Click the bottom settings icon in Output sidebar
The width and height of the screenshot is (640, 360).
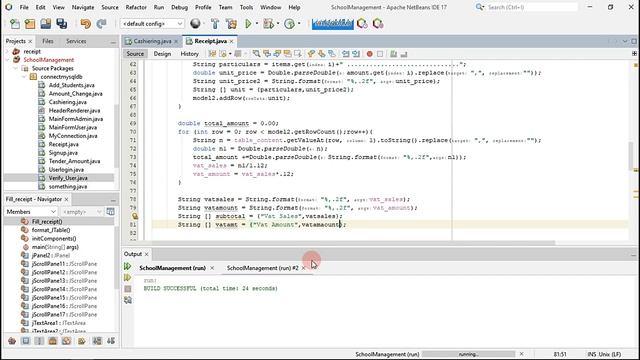click(128, 300)
